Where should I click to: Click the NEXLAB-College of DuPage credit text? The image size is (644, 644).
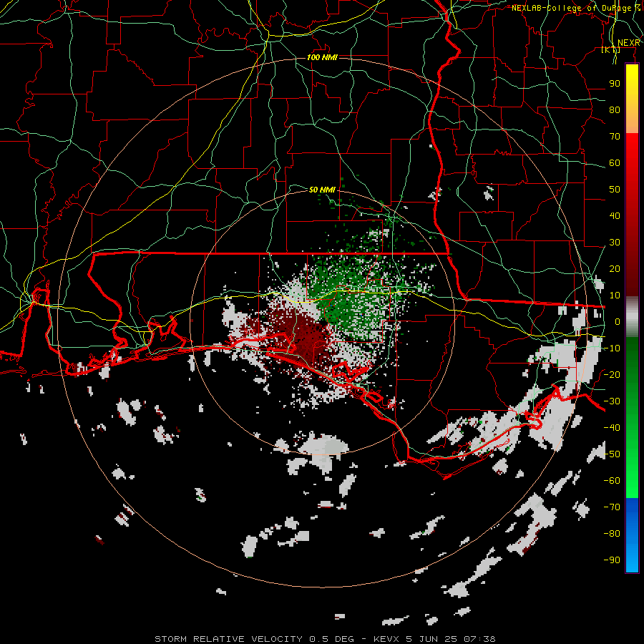tap(575, 8)
